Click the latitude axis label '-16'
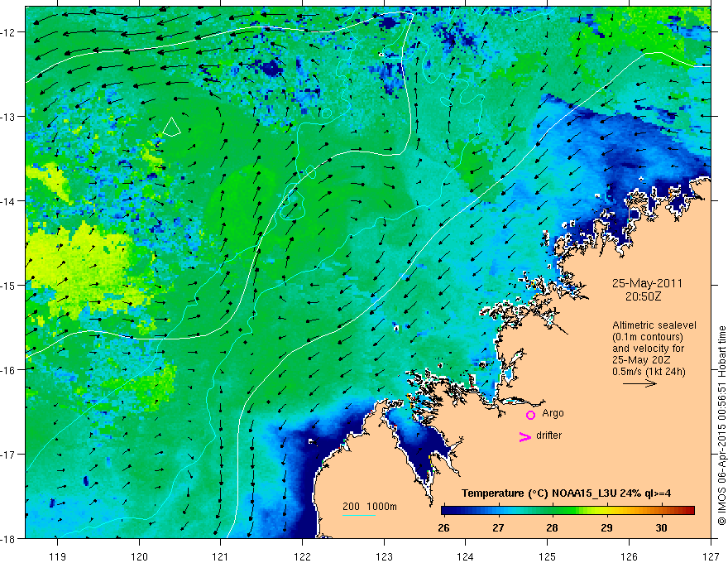The image size is (728, 563). 8,370
